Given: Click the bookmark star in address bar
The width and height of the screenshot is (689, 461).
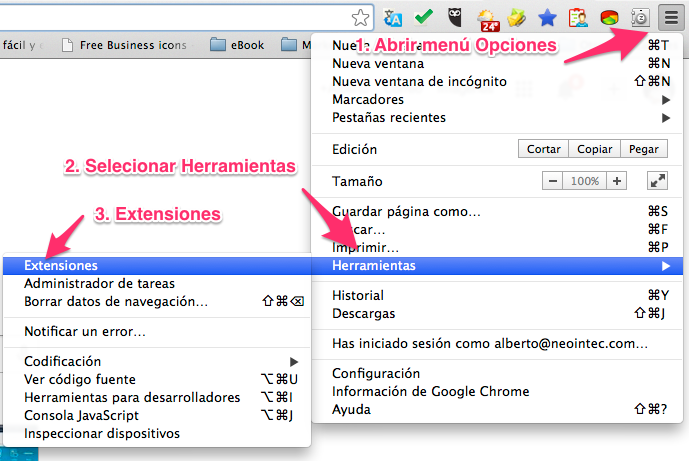Looking at the screenshot, I should pos(360,18).
